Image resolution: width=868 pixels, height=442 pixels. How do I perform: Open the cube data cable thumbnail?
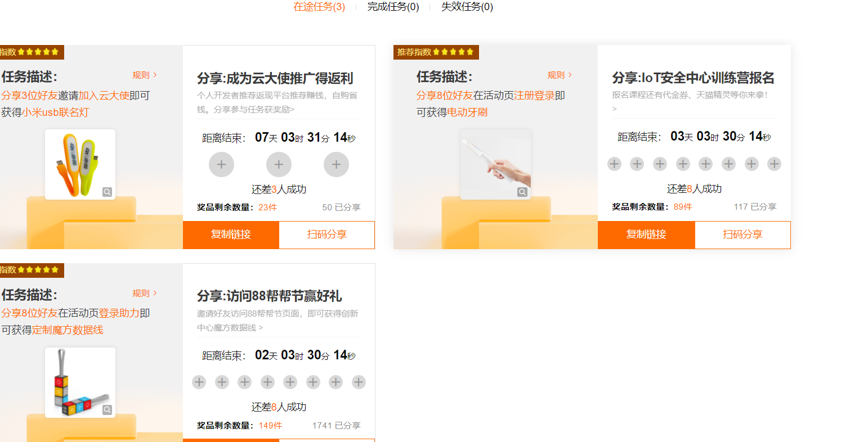pyautogui.click(x=80, y=382)
